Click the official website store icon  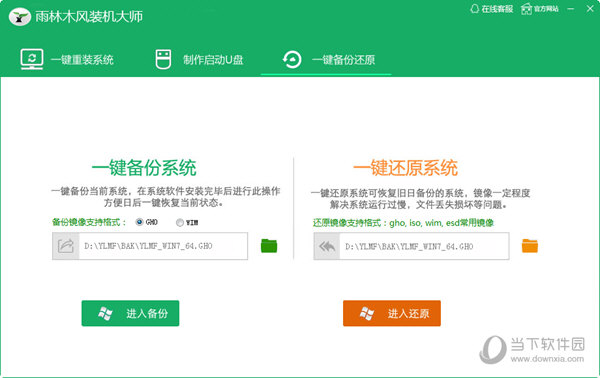tap(527, 9)
